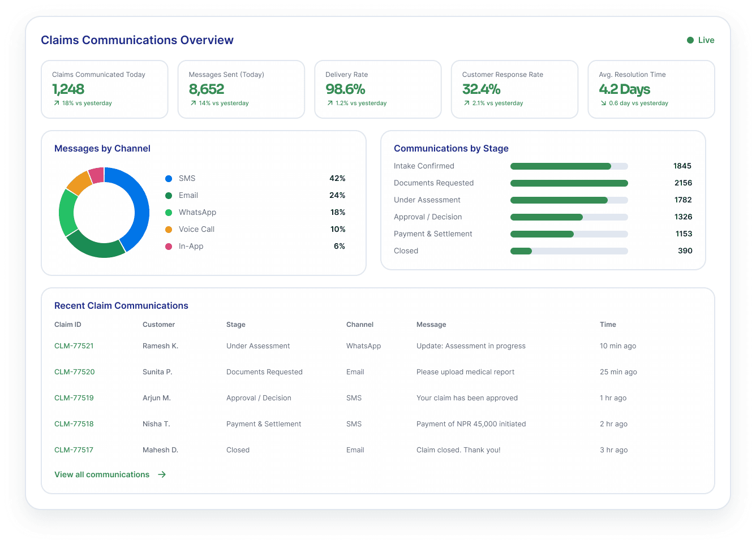Screen dimensions: 756x544
Task: Select the Messages Sent value 8,652
Action: click(207, 89)
